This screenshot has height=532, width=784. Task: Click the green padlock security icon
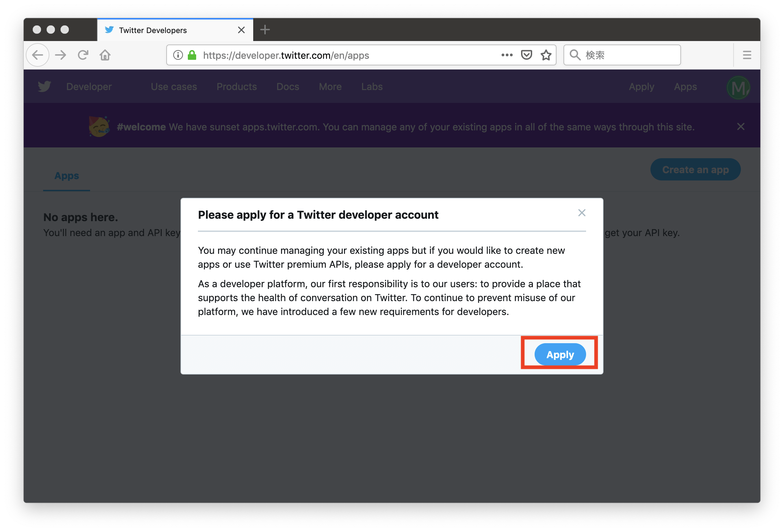point(192,55)
